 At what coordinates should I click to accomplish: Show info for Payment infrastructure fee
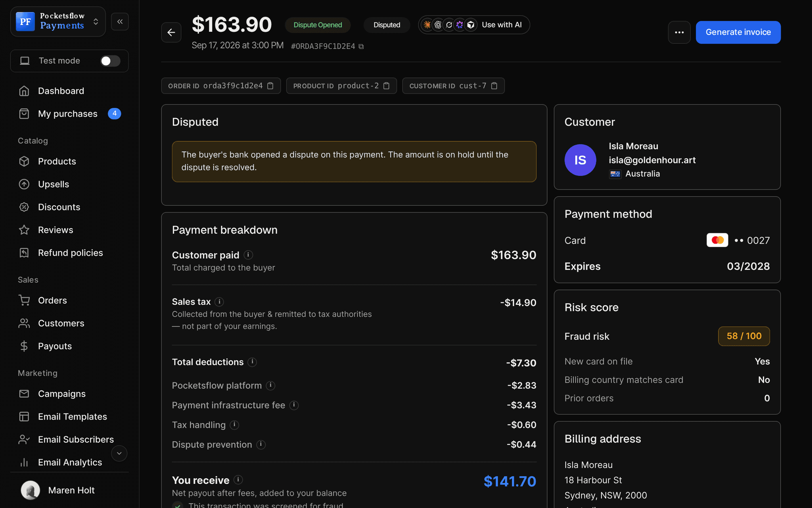tap(294, 405)
